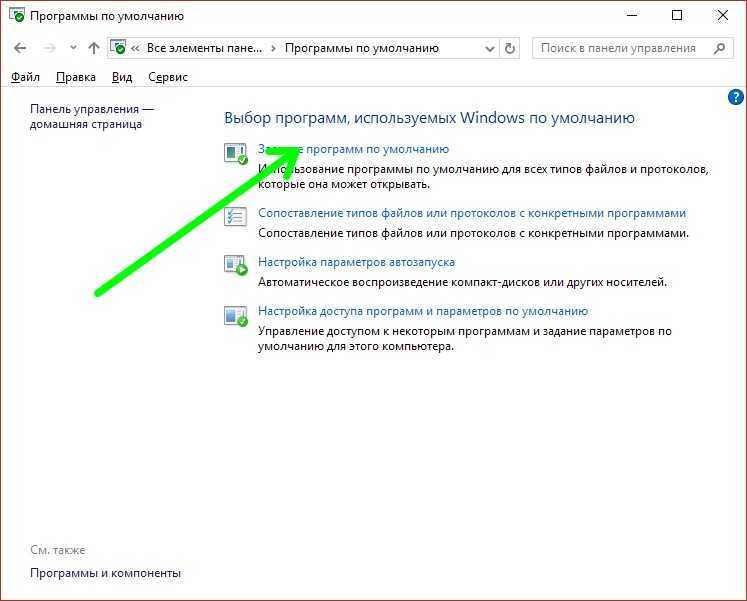Refresh the page with the refresh button
The image size is (747, 601).
(509, 48)
